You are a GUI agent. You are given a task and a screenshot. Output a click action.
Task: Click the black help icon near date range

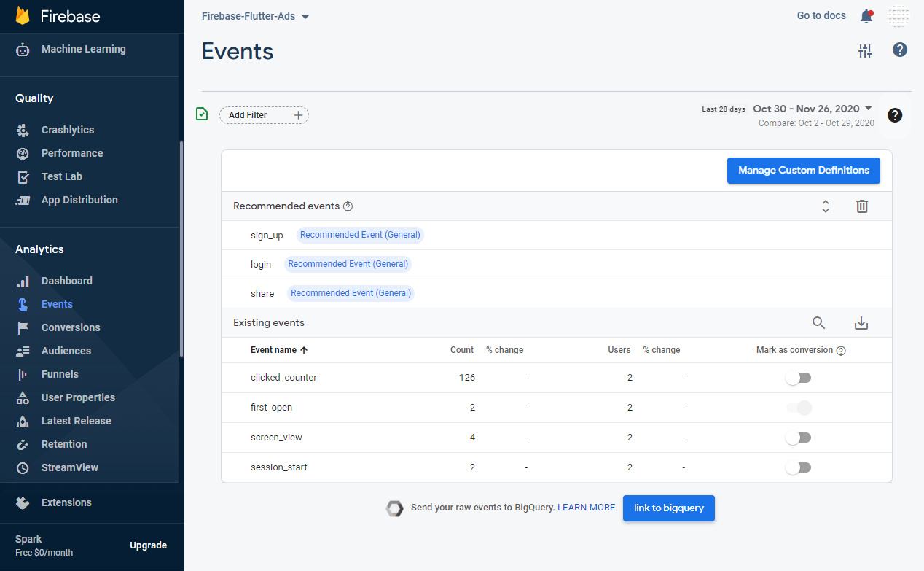pos(895,115)
